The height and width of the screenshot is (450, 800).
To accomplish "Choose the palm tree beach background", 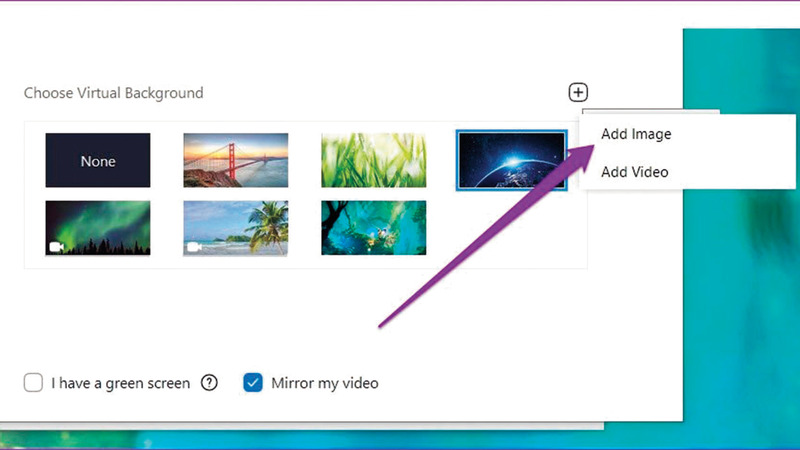I will coord(236,228).
